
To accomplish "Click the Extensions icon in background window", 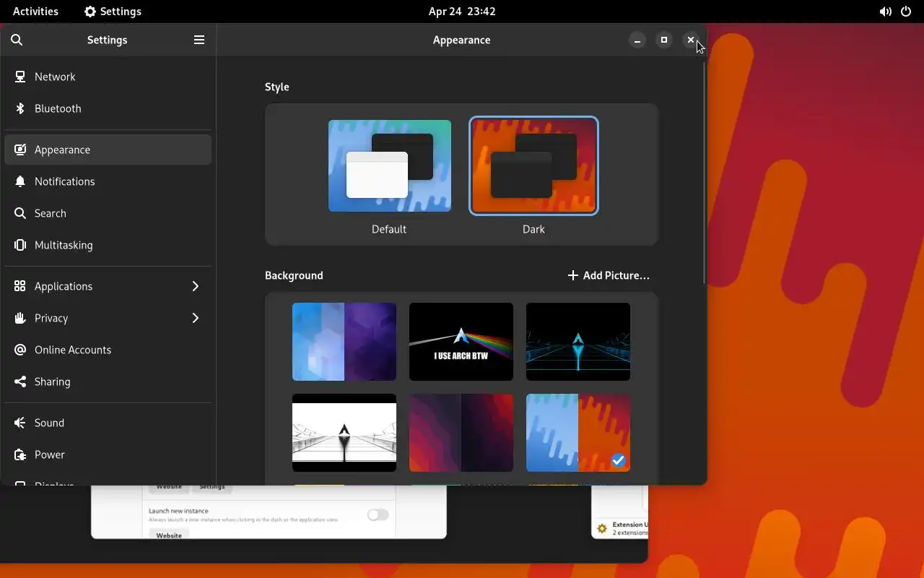I will click(x=602, y=529).
